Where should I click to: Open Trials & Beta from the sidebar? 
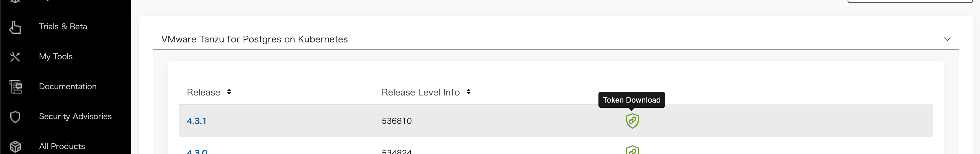(63, 27)
